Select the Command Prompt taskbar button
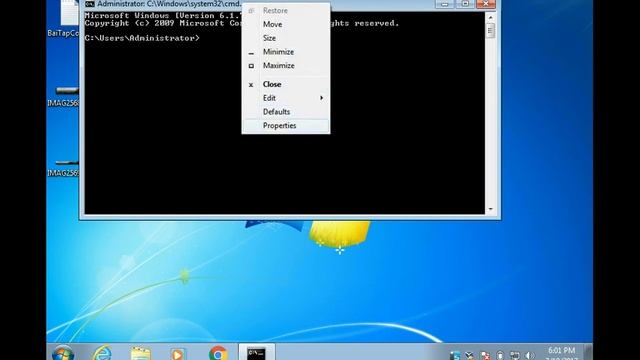The width and height of the screenshot is (640, 360). pos(256,353)
